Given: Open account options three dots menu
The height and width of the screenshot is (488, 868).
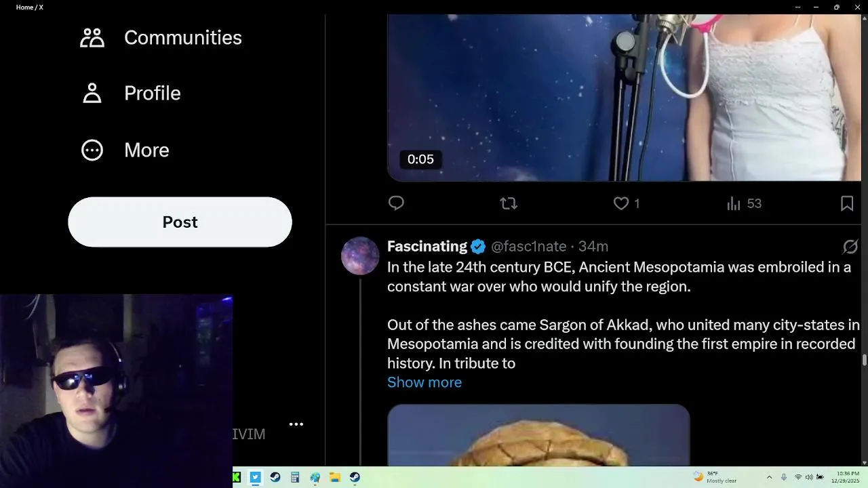Looking at the screenshot, I should coord(296,424).
